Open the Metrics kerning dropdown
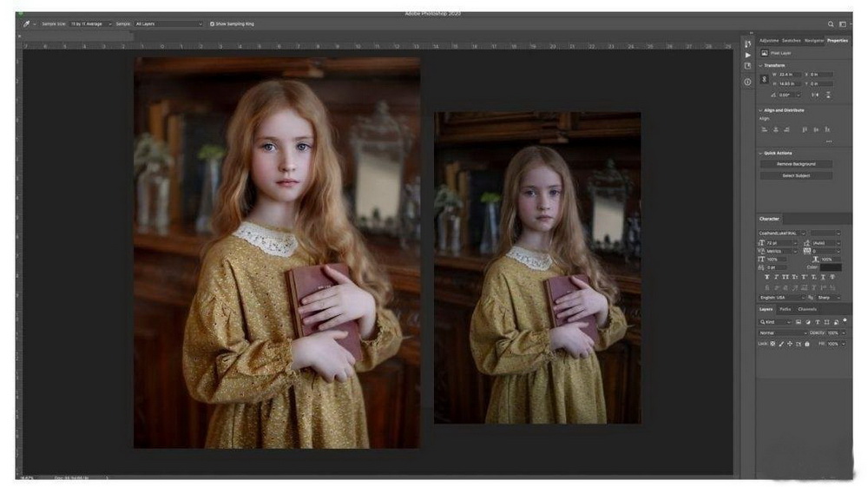The height and width of the screenshot is (487, 868). click(x=795, y=251)
